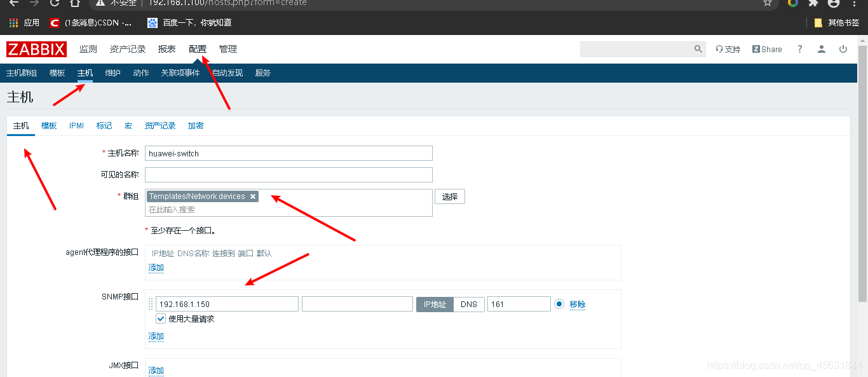Open Chrome profile avatar
This screenshot has height=377, width=868.
[x=834, y=3]
